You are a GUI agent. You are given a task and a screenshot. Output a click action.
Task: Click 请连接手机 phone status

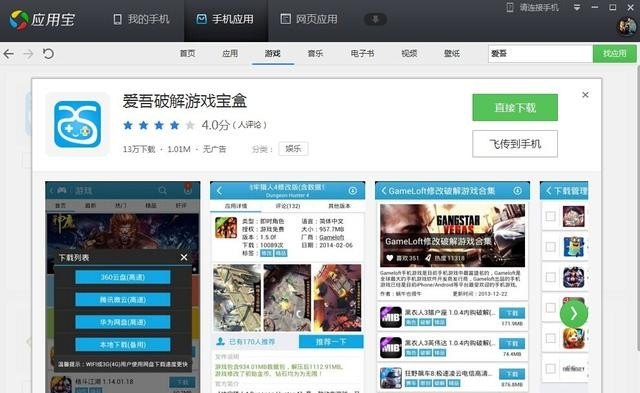tap(533, 7)
